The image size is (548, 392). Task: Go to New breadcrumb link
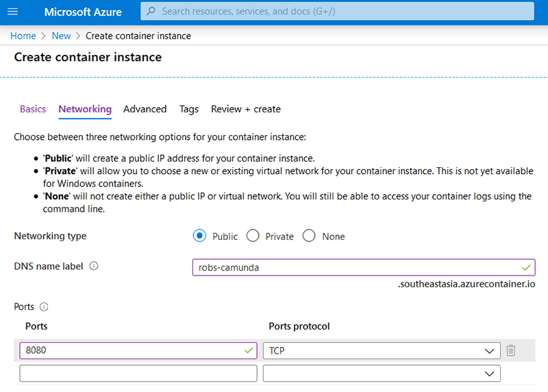coord(61,36)
